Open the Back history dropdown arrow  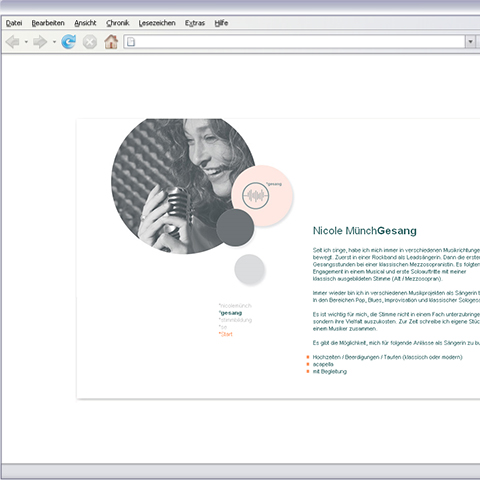tap(26, 42)
